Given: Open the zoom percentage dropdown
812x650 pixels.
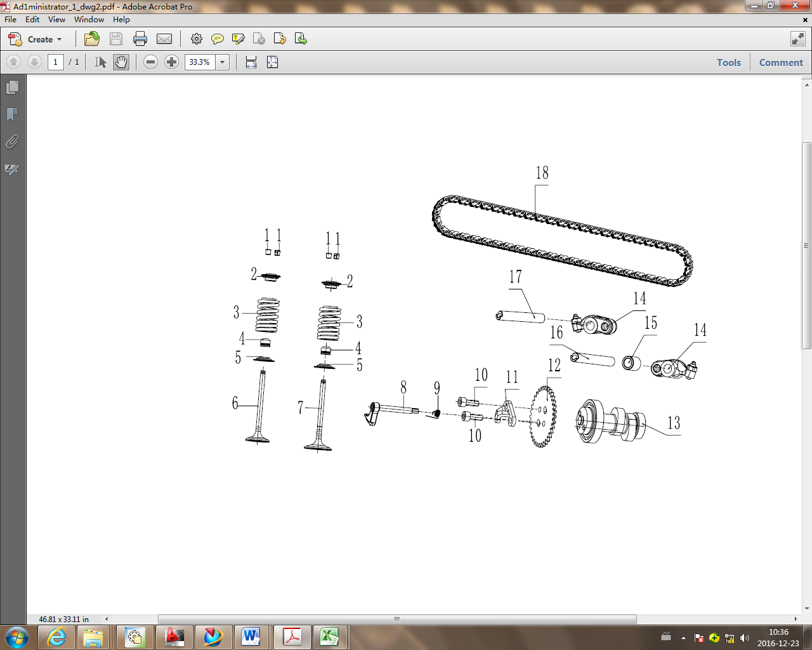Looking at the screenshot, I should click(x=222, y=62).
